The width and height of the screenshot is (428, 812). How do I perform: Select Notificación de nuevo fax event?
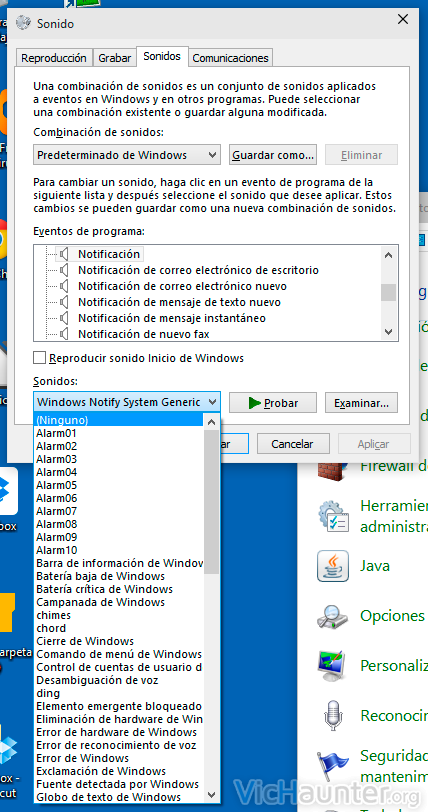coord(144,334)
